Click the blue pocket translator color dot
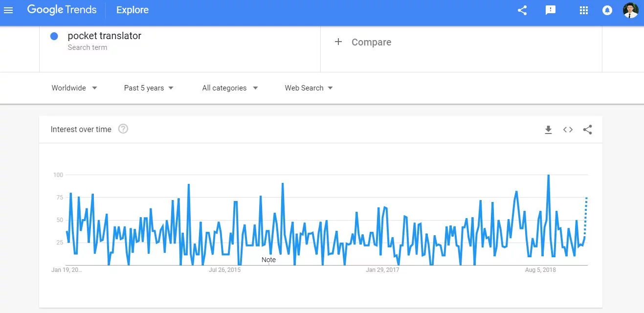644x313 pixels. click(x=54, y=36)
